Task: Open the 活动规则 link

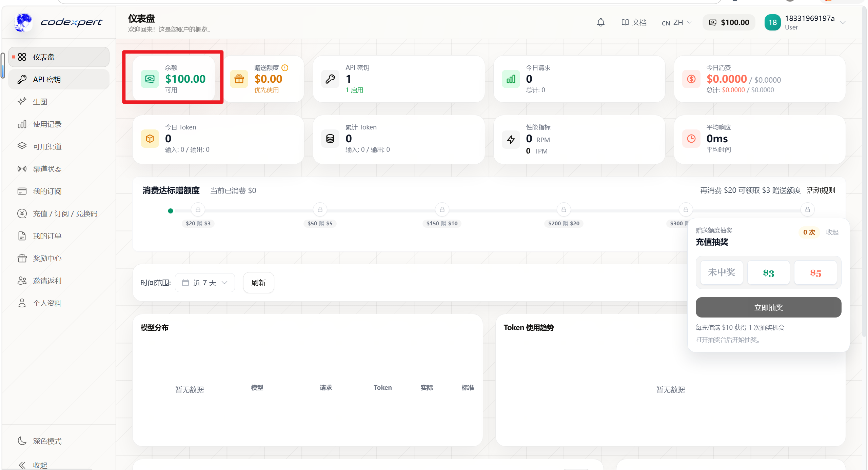Action: (821, 190)
